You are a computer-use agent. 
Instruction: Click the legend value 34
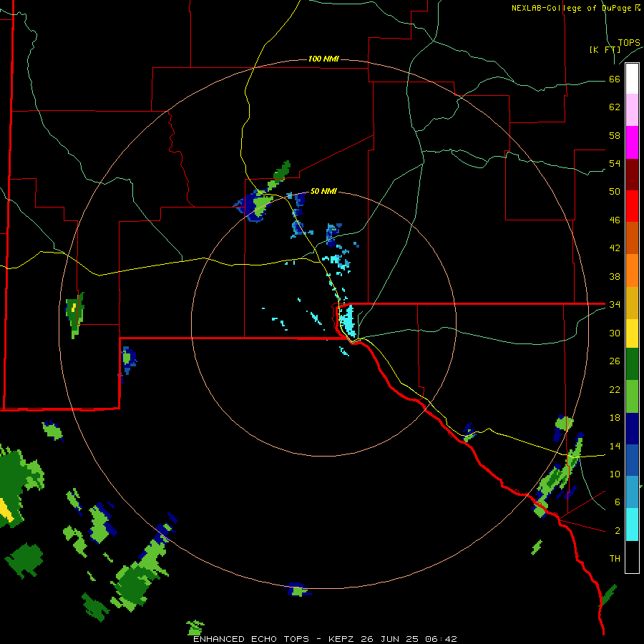(x=615, y=304)
